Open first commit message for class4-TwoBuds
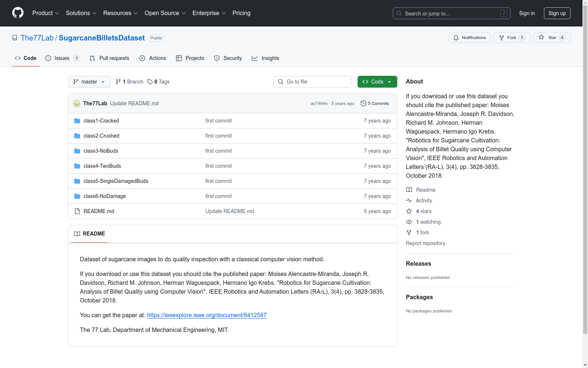Screen dimensions: 588x368 (219, 166)
